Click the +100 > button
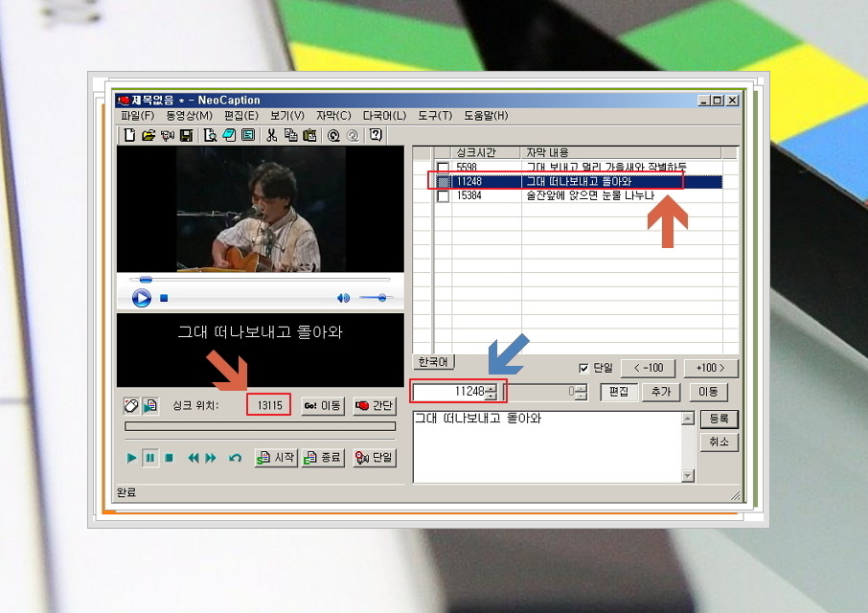 pyautogui.click(x=711, y=368)
